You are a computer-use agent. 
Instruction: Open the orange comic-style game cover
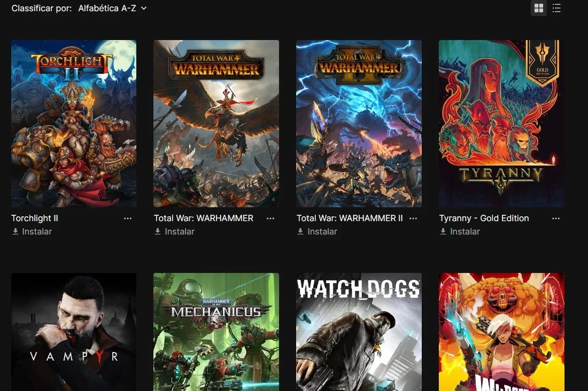pos(502,332)
